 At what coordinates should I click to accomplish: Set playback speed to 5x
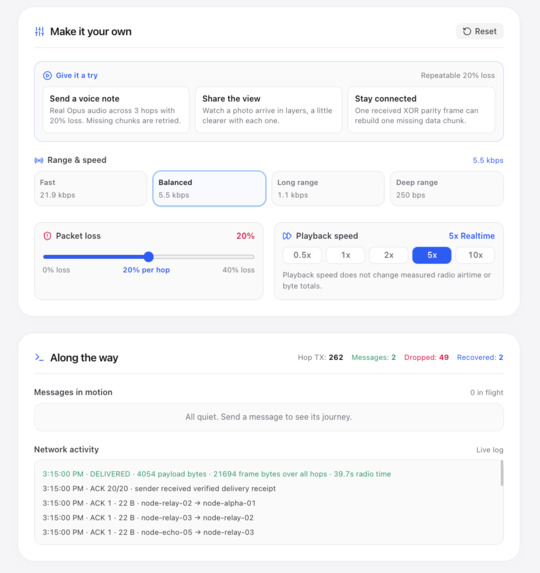tap(432, 255)
